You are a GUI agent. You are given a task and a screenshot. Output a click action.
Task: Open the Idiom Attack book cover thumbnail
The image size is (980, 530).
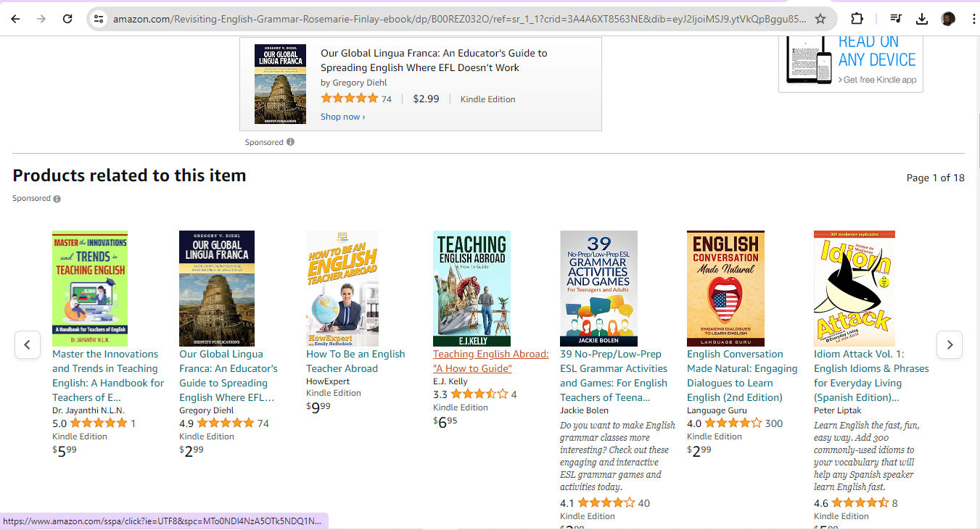[x=854, y=288]
